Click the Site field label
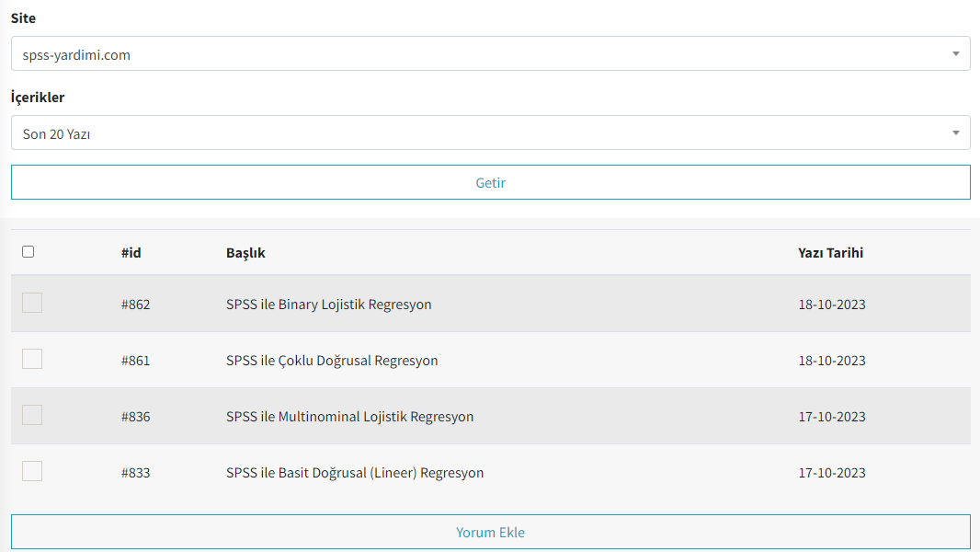Screen dimensions: 980x552 click(x=23, y=18)
